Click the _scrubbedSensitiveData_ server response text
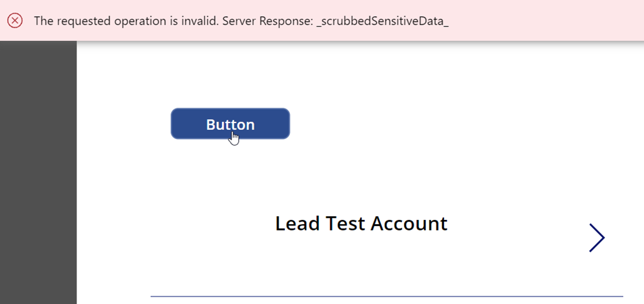The height and width of the screenshot is (304, 644). (x=382, y=21)
